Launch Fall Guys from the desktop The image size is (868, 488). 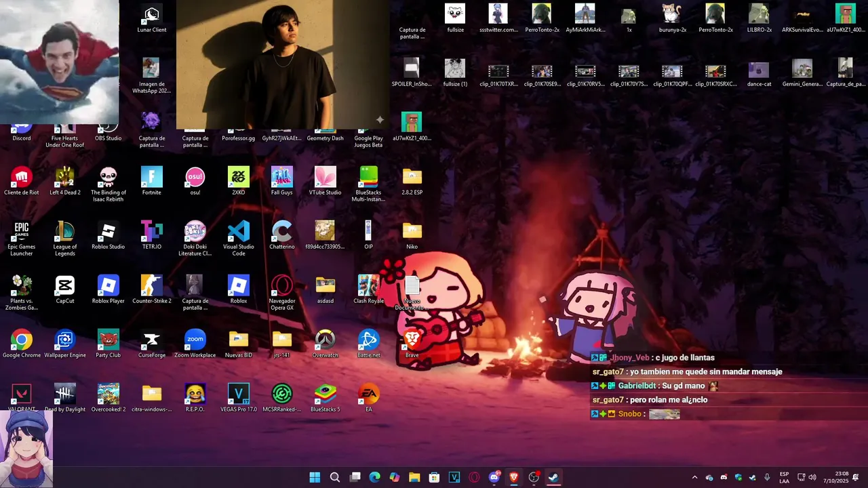pos(282,182)
